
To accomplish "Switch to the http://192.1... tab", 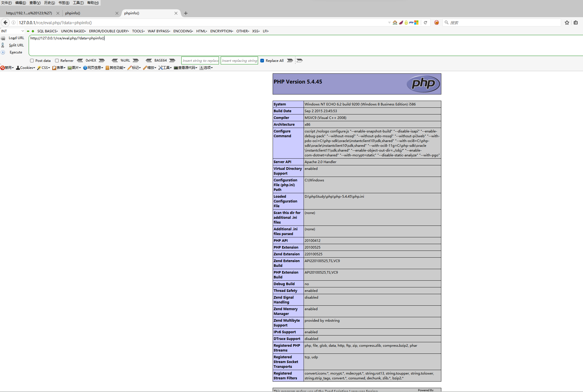I will 29,13.
